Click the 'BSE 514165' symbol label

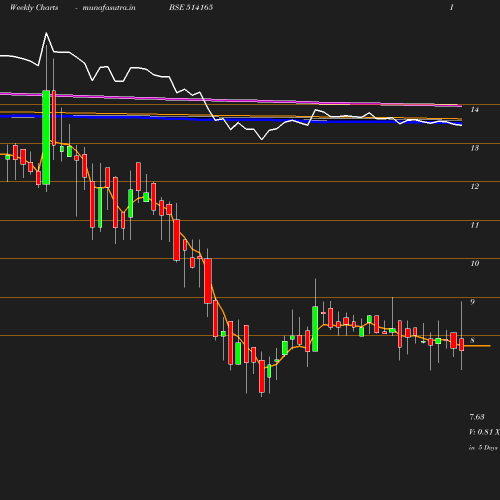coord(191,8)
